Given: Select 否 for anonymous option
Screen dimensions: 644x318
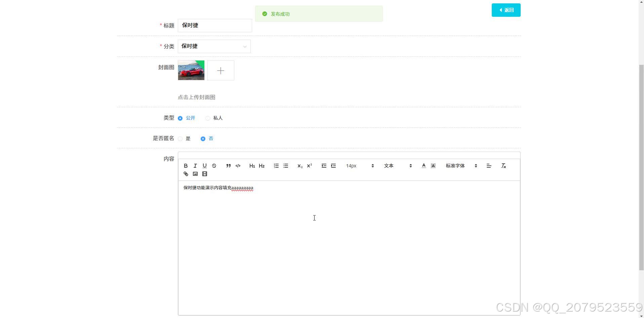Looking at the screenshot, I should tap(203, 139).
